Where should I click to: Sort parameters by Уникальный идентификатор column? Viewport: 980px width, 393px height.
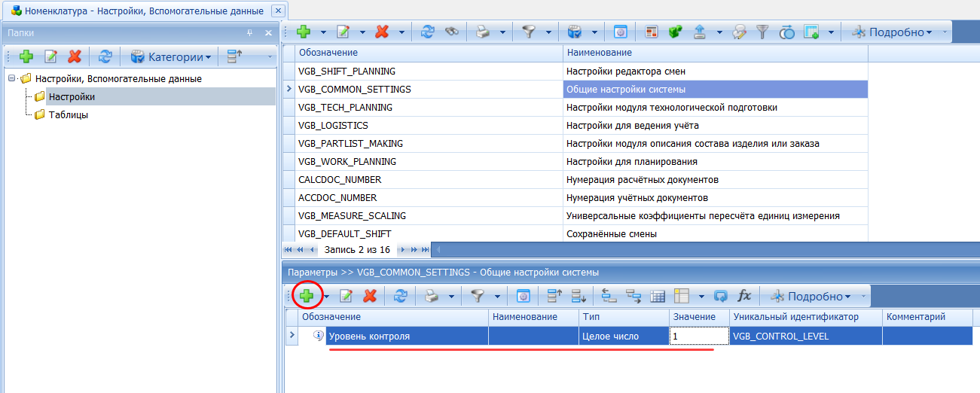click(x=806, y=317)
